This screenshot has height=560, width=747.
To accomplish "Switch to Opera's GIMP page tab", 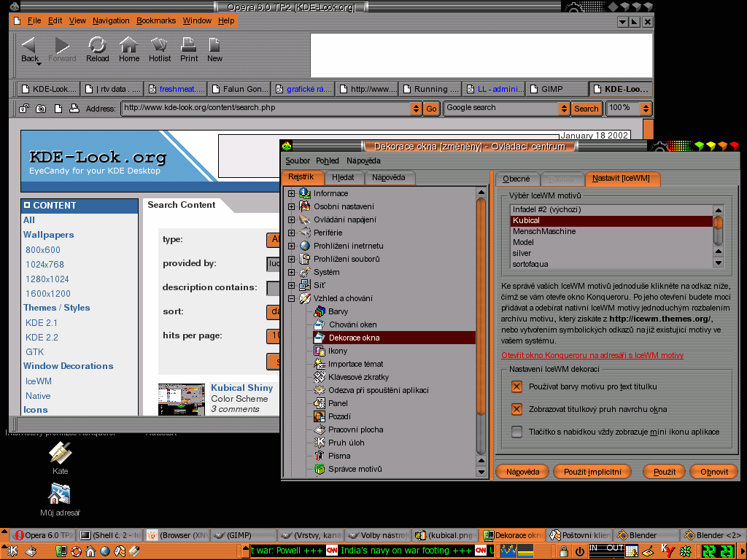I will pyautogui.click(x=556, y=89).
